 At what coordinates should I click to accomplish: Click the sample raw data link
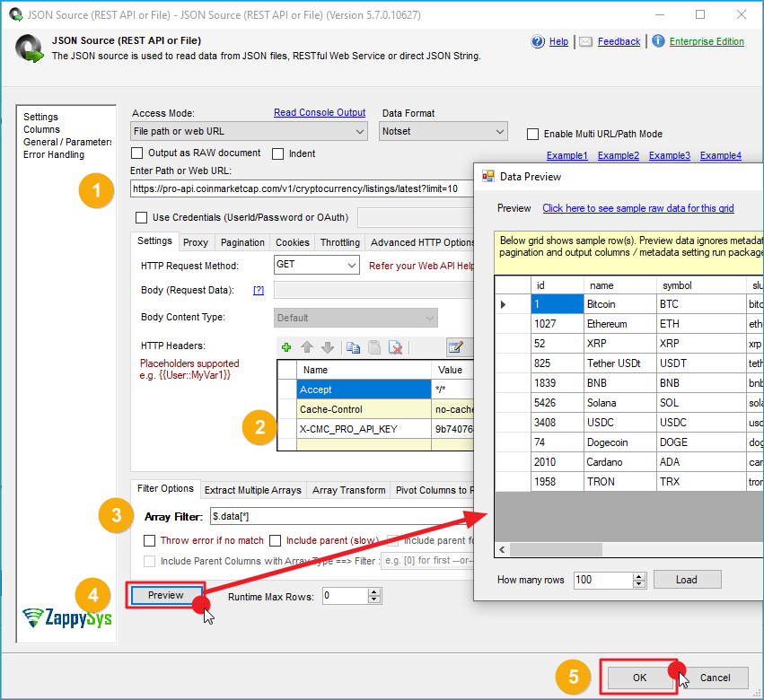pyautogui.click(x=638, y=208)
